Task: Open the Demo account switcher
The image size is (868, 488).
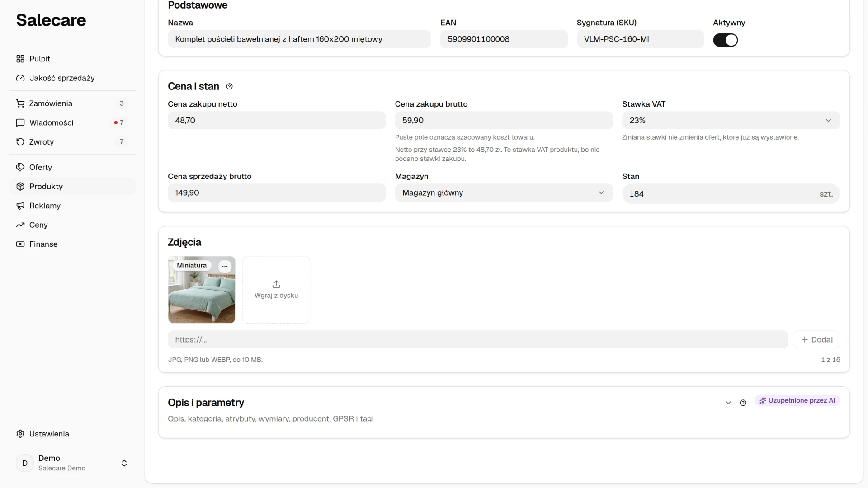Action: tap(72, 463)
